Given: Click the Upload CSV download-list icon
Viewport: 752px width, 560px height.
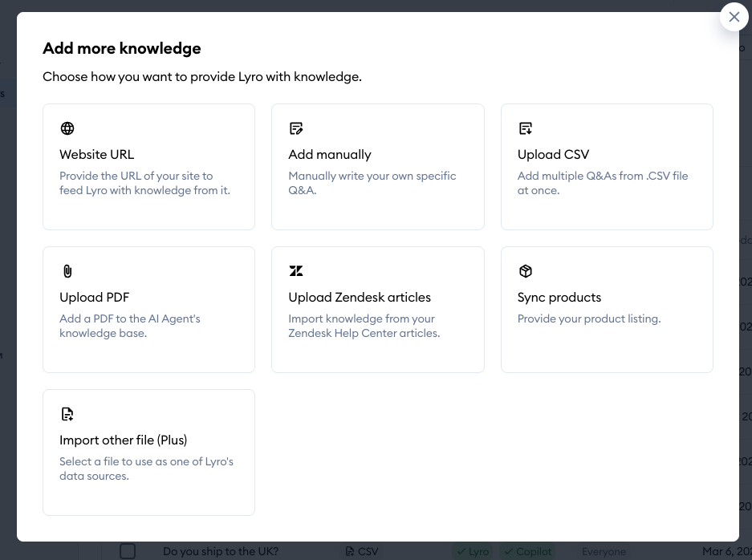Looking at the screenshot, I should (526, 128).
